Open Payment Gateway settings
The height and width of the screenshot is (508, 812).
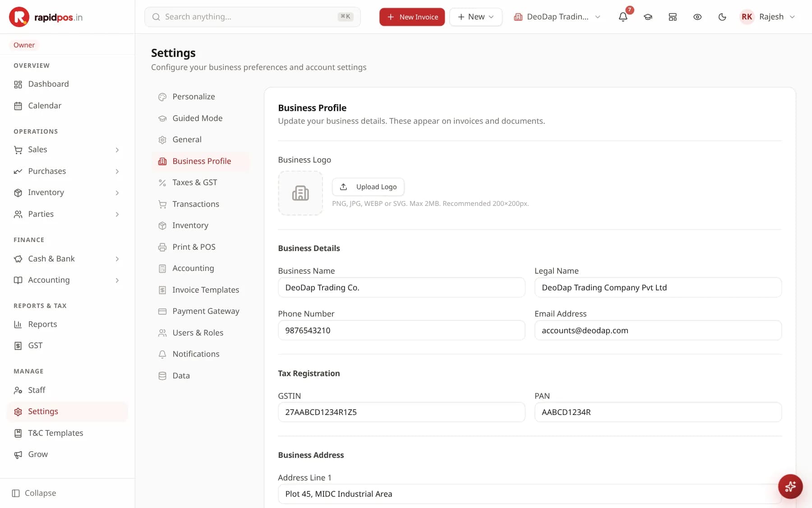pyautogui.click(x=200, y=311)
